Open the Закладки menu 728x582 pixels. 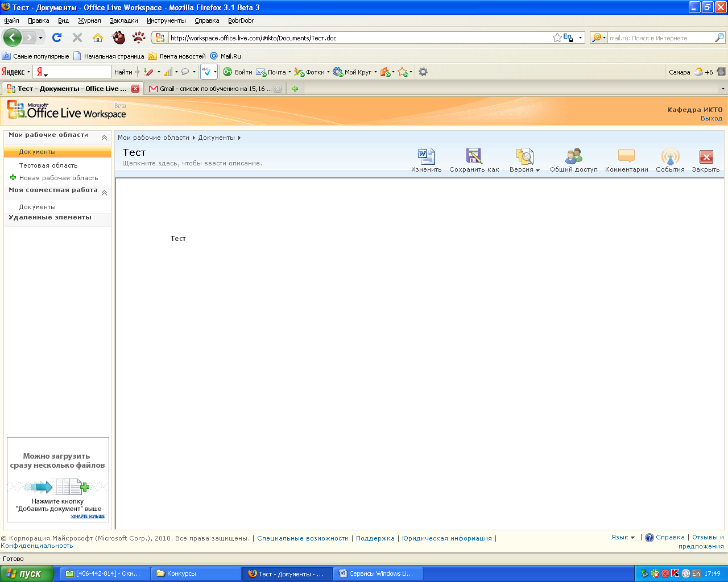click(124, 20)
